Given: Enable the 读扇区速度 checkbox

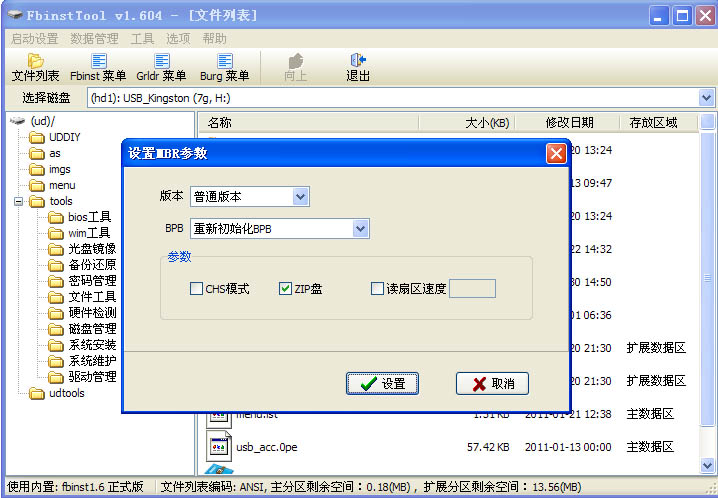Looking at the screenshot, I should click(377, 288).
